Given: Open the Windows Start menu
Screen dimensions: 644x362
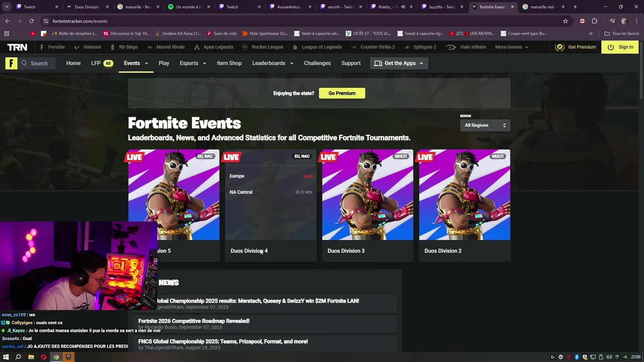Looking at the screenshot, I should pos(6,357).
